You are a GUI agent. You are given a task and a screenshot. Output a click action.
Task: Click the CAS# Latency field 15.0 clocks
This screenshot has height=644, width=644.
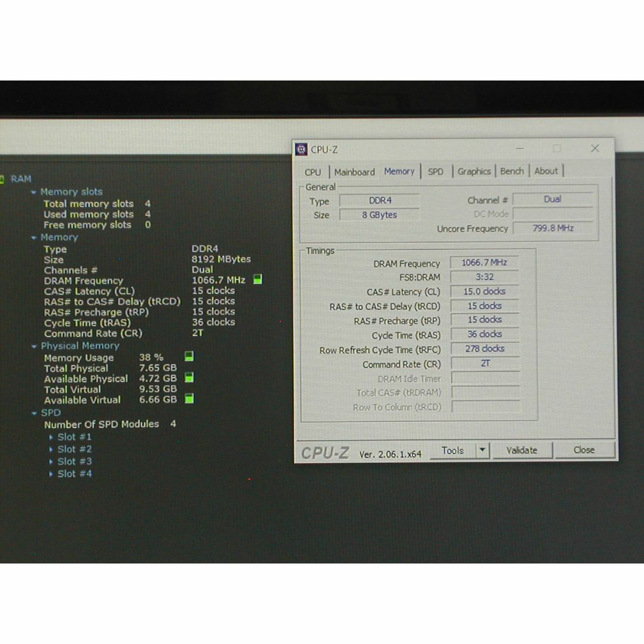pyautogui.click(x=485, y=291)
